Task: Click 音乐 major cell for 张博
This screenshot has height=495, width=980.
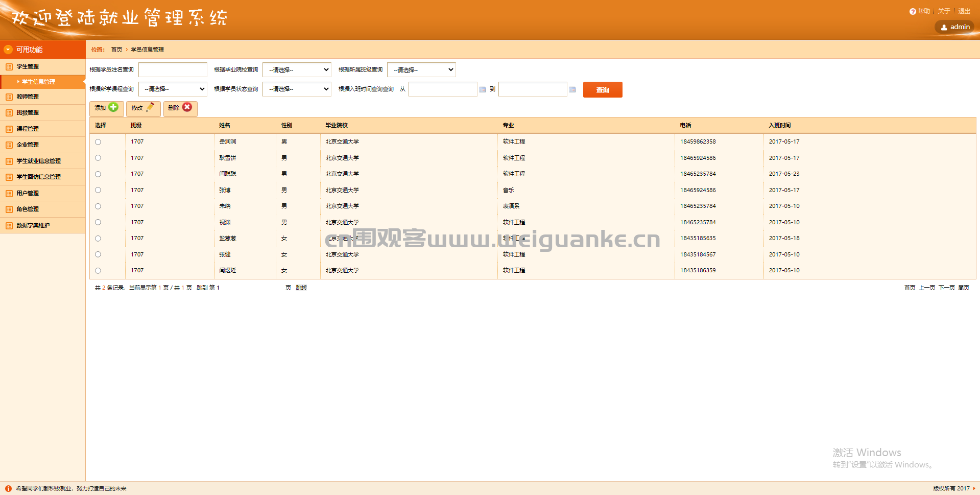Action: coord(509,191)
